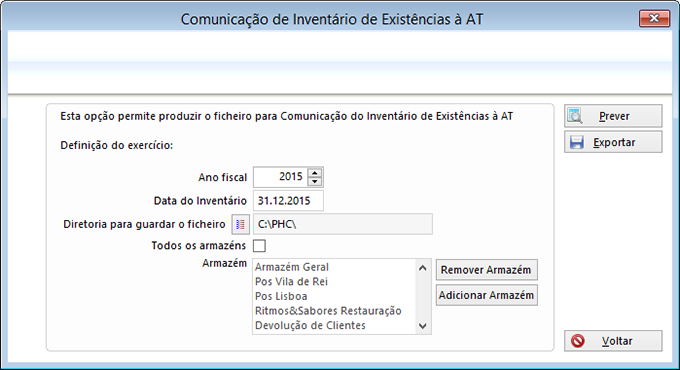Screen dimensions: 680x370
Task: Click the Prever magnifier icon
Action: [575, 116]
